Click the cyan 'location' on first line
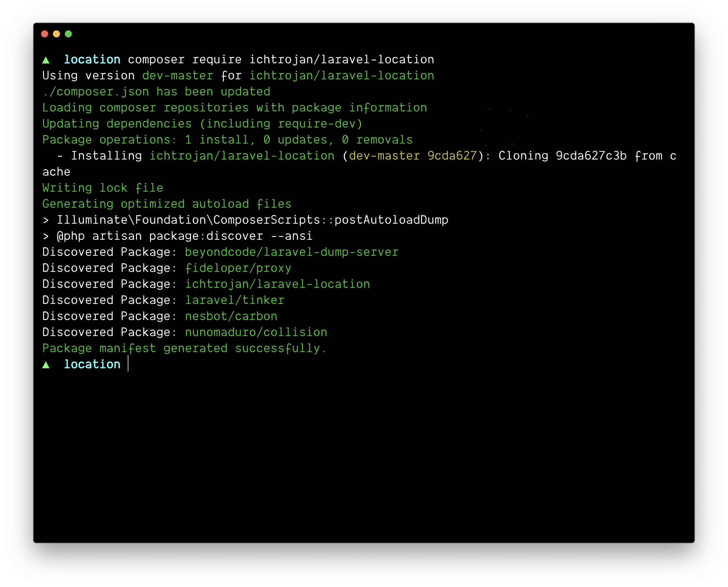 click(92, 59)
